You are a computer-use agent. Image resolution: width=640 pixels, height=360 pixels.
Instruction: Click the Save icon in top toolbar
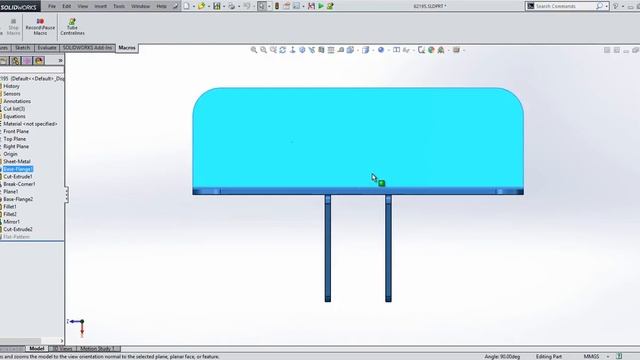(217, 6)
